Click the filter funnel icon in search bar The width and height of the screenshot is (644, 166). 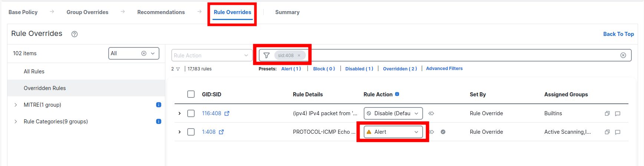tap(266, 55)
